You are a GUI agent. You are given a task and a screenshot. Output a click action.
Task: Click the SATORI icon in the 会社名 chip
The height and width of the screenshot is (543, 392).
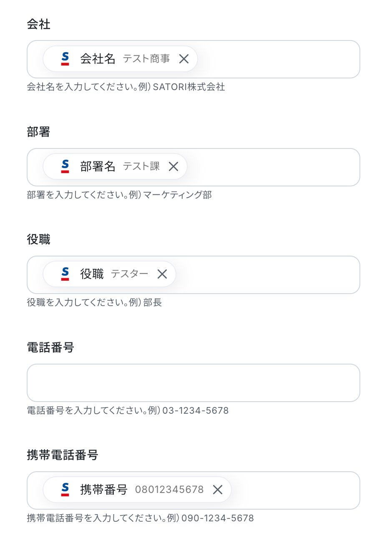65,59
